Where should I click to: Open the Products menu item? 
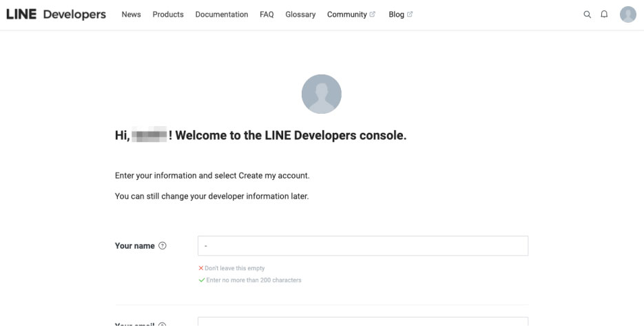click(168, 14)
